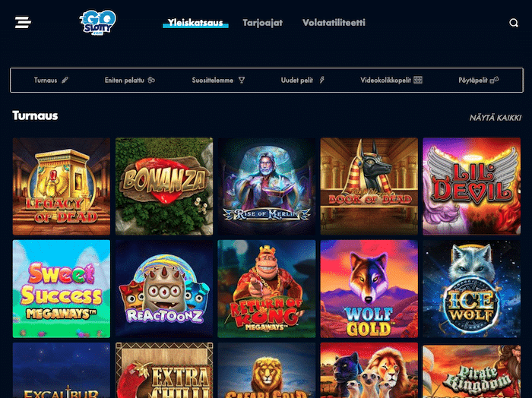Open the Wolf Gold game tile
The width and height of the screenshot is (532, 398).
369,289
